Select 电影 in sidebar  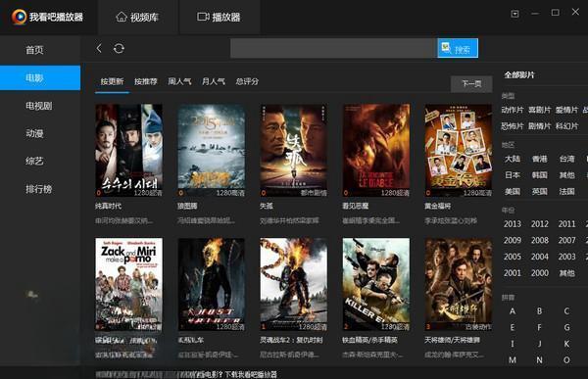40,78
